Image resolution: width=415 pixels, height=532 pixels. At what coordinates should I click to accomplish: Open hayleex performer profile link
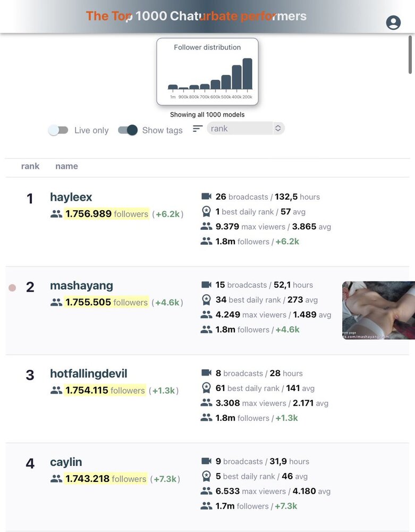(71, 197)
